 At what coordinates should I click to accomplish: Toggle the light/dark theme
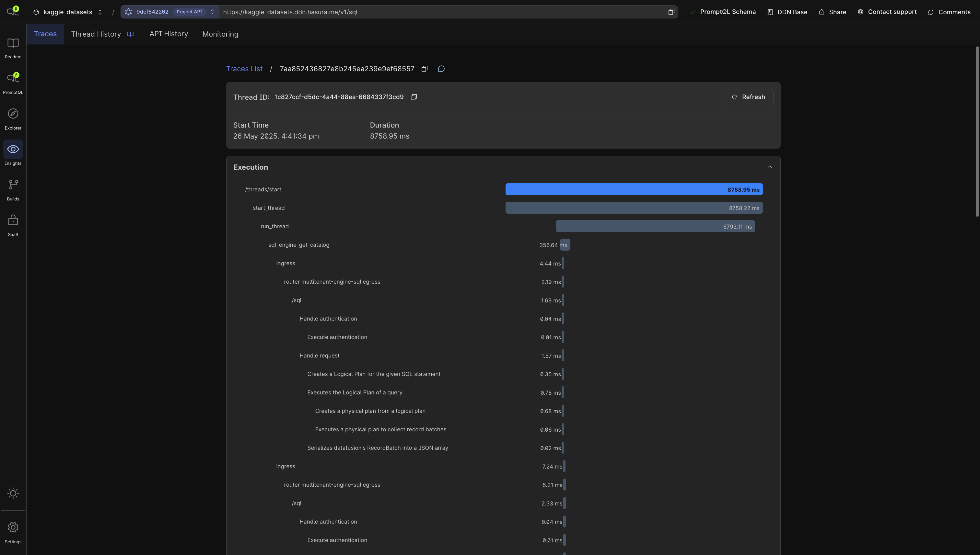point(13,493)
